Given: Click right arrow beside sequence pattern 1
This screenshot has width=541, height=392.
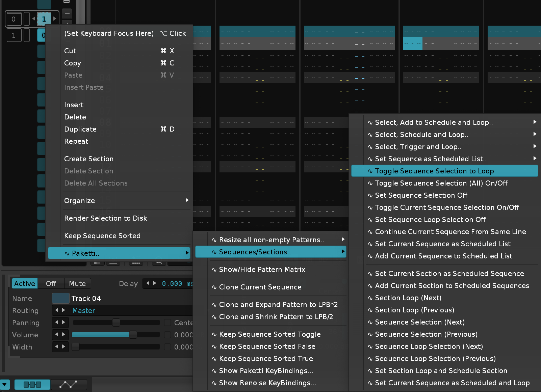Looking at the screenshot, I should click(x=55, y=19).
